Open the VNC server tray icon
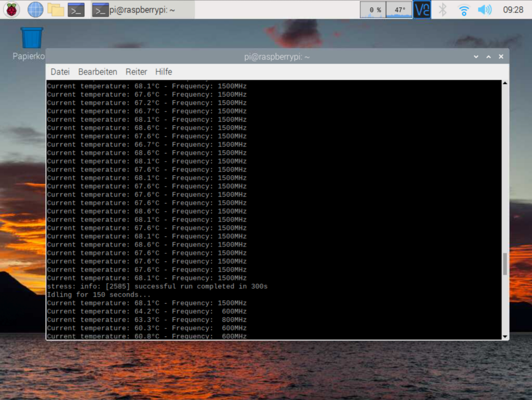Screen dimensions: 532x400 point(422,9)
